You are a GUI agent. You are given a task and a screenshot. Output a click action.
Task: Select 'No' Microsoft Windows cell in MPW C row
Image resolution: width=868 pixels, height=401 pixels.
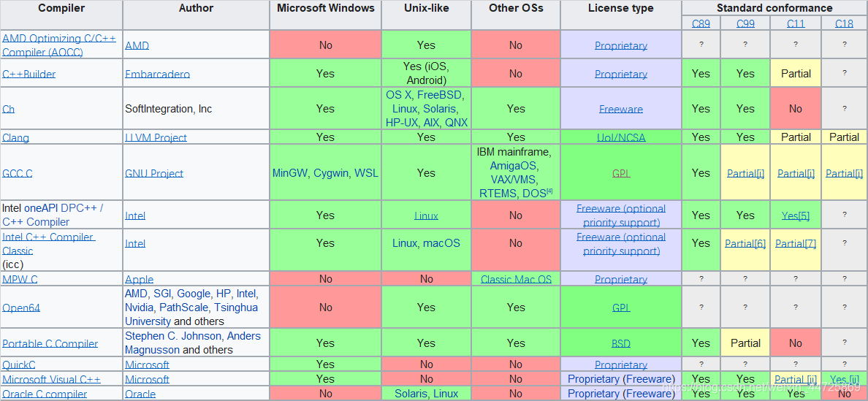(x=326, y=279)
